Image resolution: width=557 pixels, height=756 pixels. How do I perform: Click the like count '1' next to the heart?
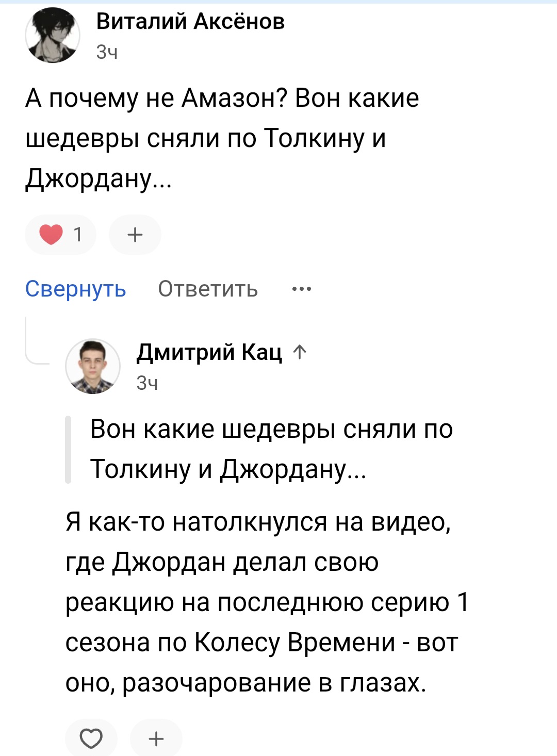[78, 235]
